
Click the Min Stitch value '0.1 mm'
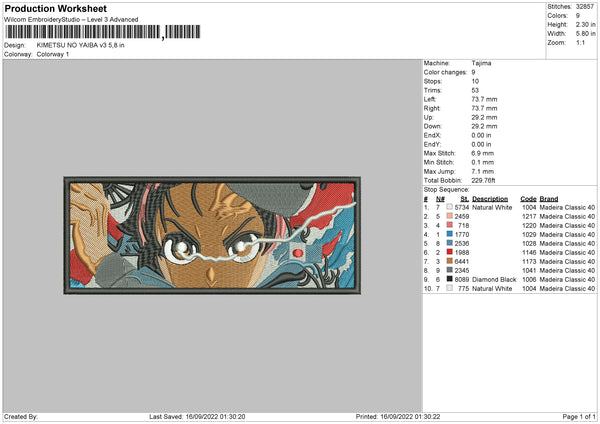[x=483, y=163]
